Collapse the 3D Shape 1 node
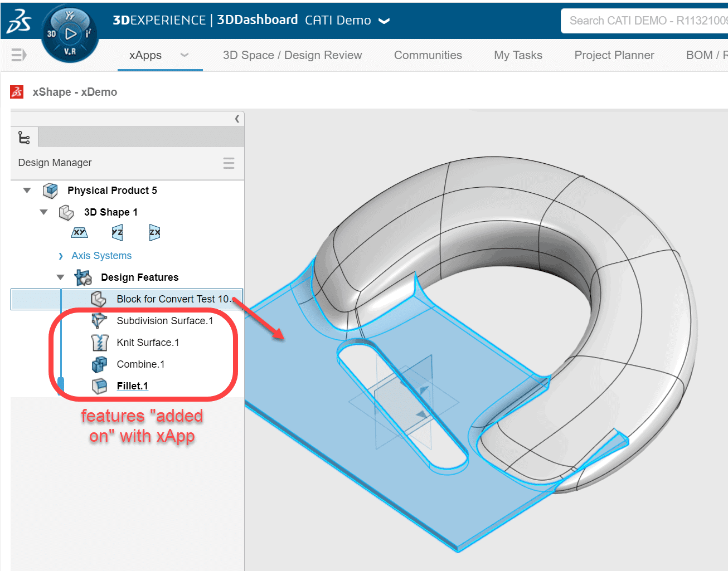The image size is (728, 571). point(43,212)
